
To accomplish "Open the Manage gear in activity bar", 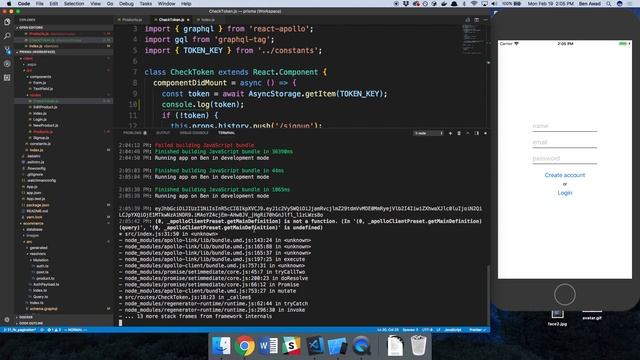I will [7, 320].
